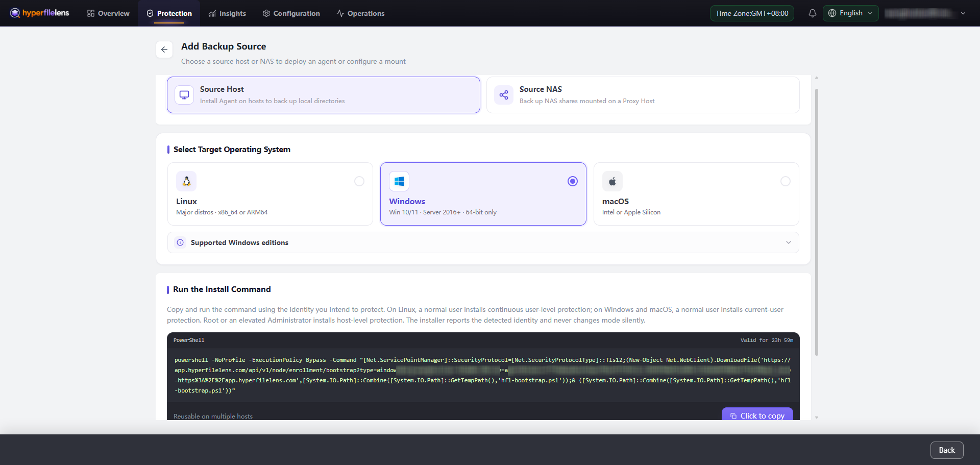Select the Source NAS card

643,95
